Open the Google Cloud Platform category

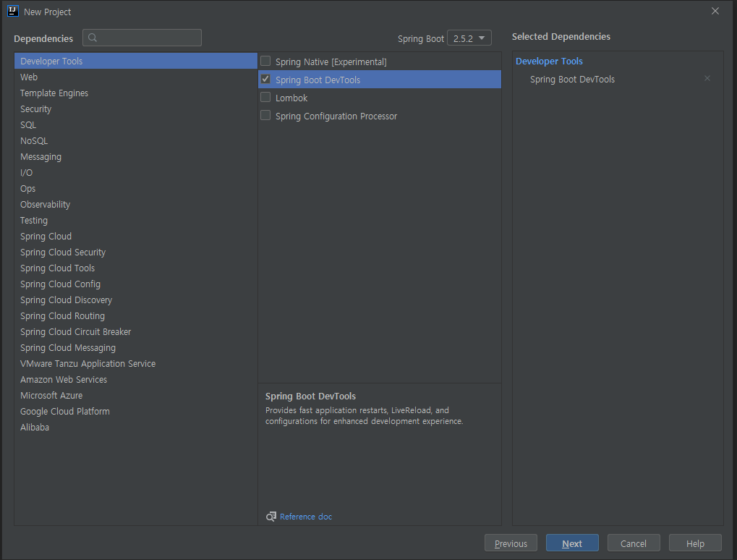pos(136,412)
